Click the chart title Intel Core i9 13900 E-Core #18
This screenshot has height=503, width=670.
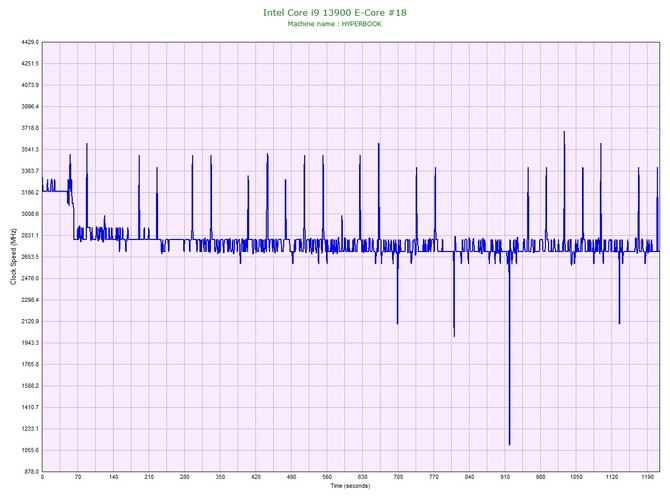(335, 12)
